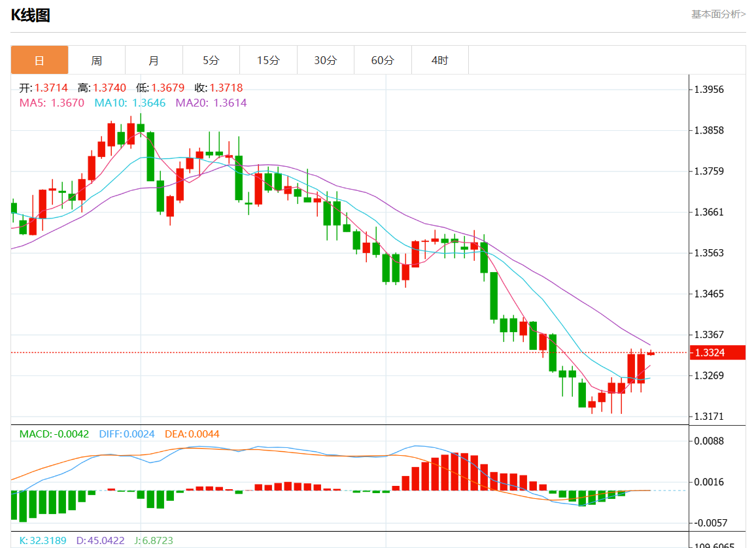Click the 1.3563 price axis label
Image resolution: width=756 pixels, height=548 pixels.
pos(709,253)
